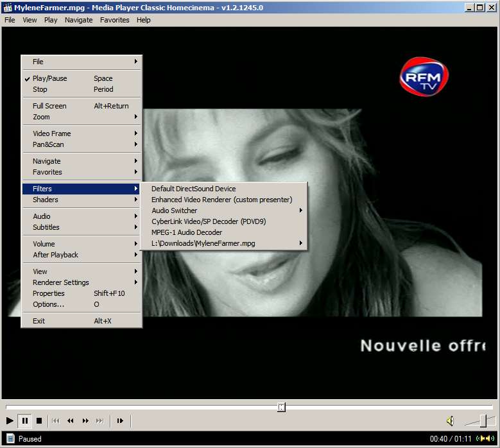Click the fast-forward (increase speed) icon
Viewport: 500px width, 448px height.
[x=85, y=421]
